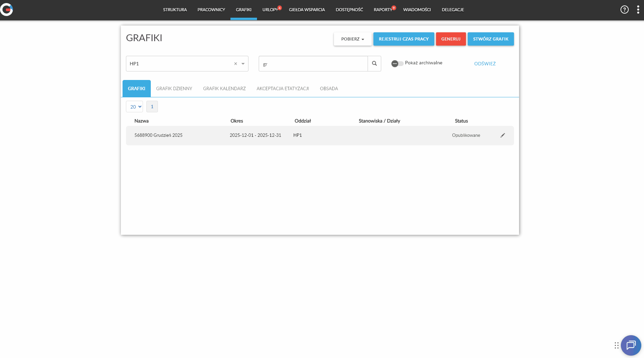
Task: Click the app logo in top-left corner
Action: coord(6,10)
